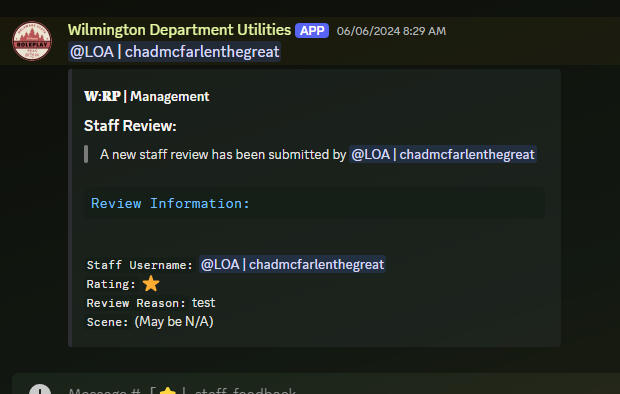620x394 pixels.
Task: Click the Scene: (May be N/A) line
Action: (x=150, y=322)
